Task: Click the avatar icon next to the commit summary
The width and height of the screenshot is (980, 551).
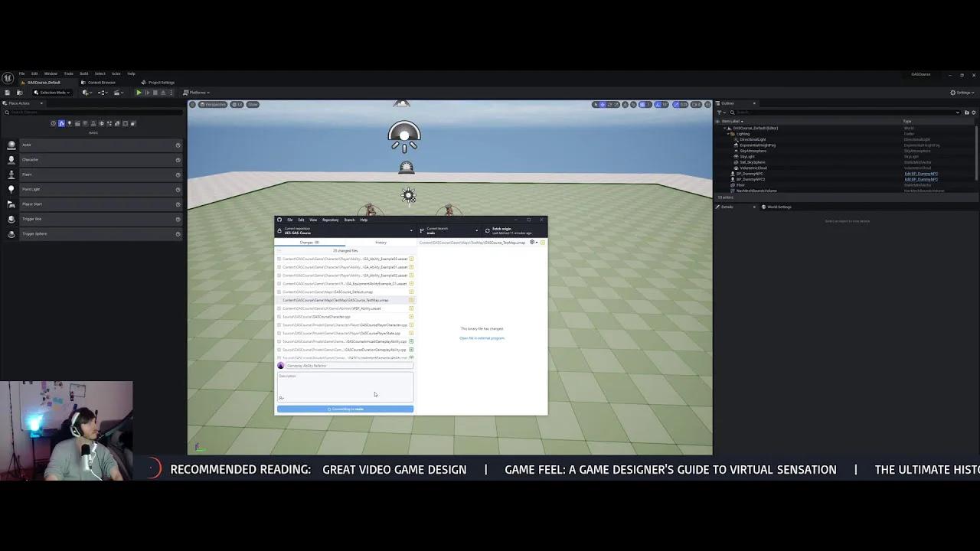Action: (280, 365)
